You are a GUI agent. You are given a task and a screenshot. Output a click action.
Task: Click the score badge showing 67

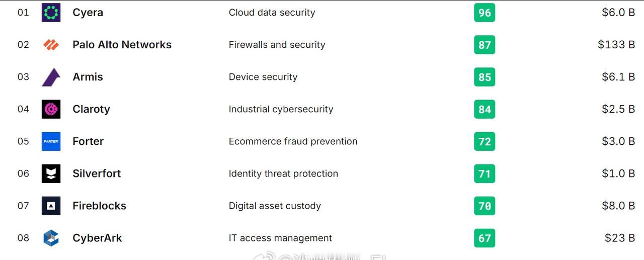(485, 238)
